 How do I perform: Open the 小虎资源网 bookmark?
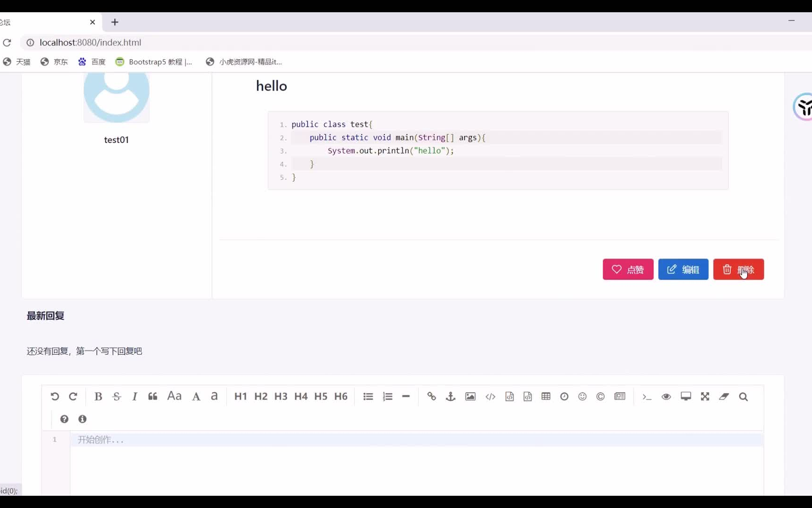click(x=244, y=62)
